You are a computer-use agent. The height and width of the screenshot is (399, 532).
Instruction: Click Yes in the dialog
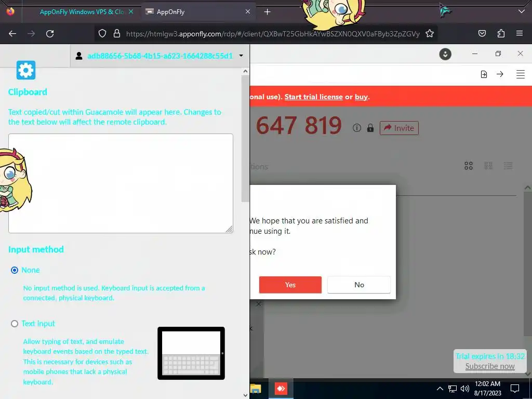coord(290,285)
